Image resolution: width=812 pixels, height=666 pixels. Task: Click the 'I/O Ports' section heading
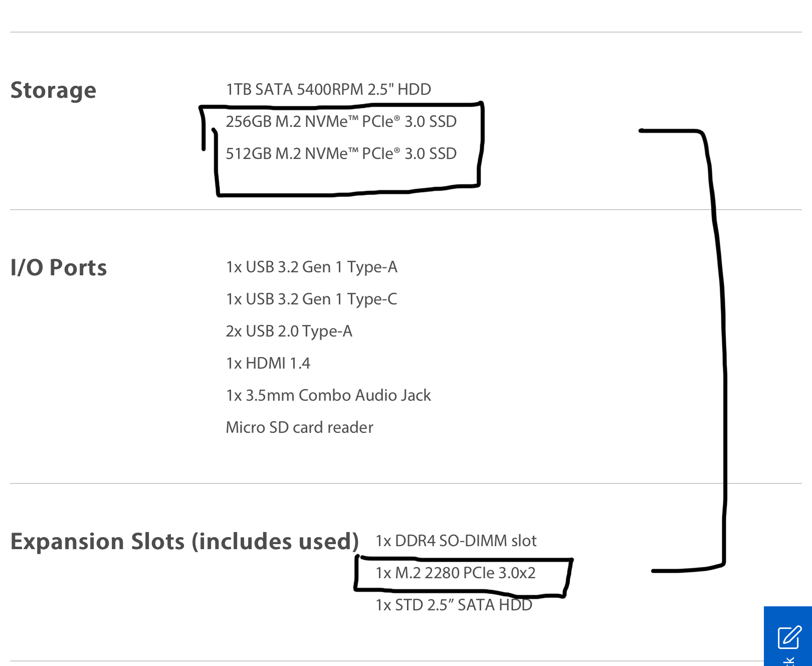[59, 268]
